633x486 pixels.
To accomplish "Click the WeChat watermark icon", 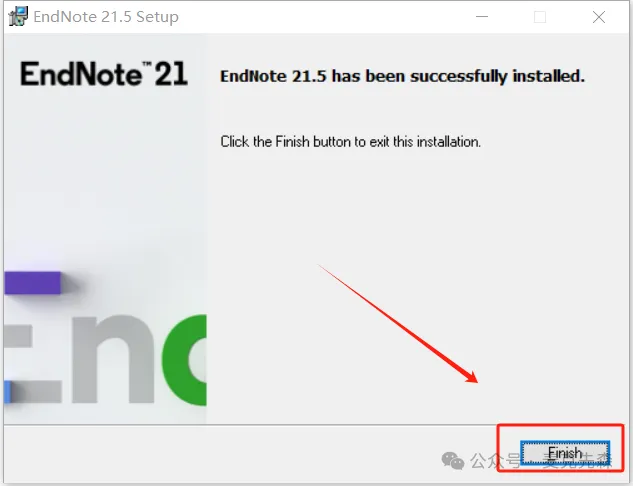I will [453, 461].
